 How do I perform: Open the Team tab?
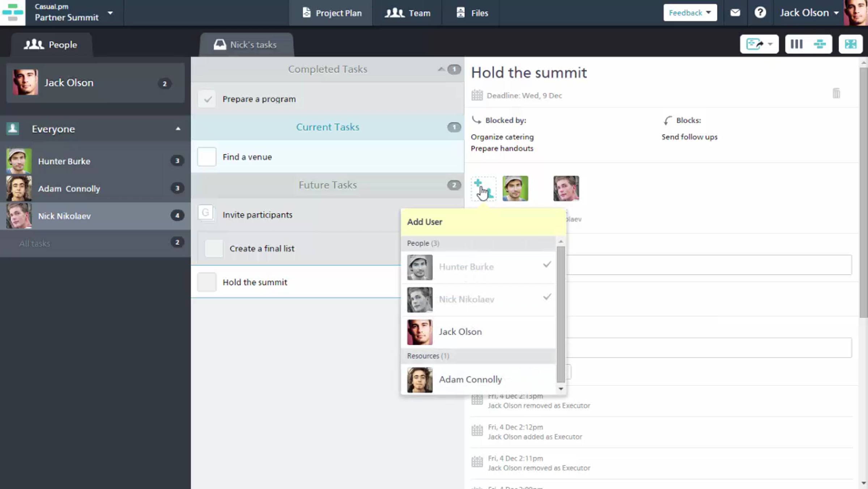[x=407, y=13]
